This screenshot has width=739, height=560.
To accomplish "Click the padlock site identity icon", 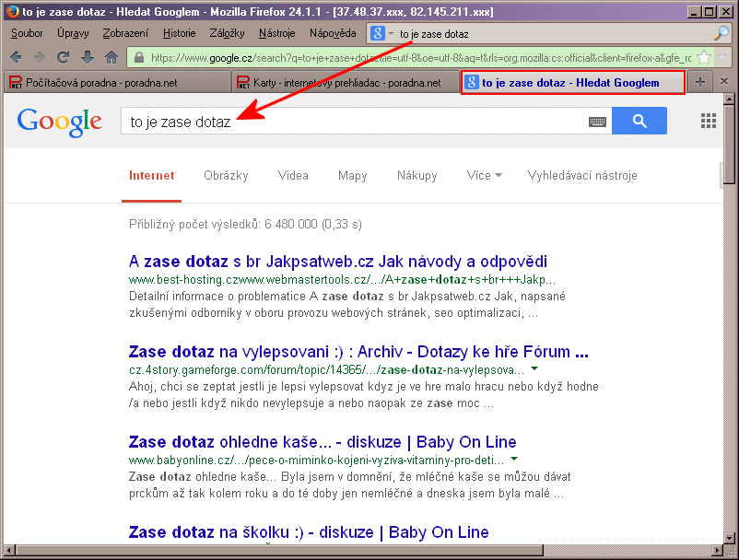I will click(x=138, y=57).
